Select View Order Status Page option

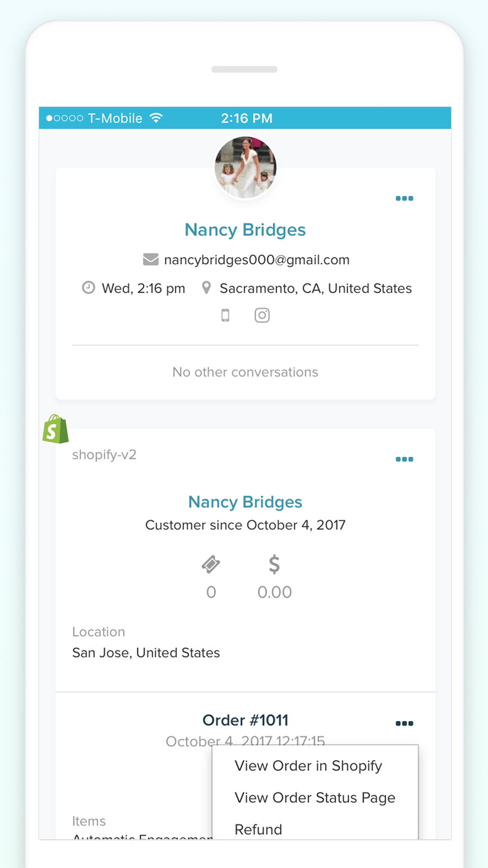[x=314, y=797]
